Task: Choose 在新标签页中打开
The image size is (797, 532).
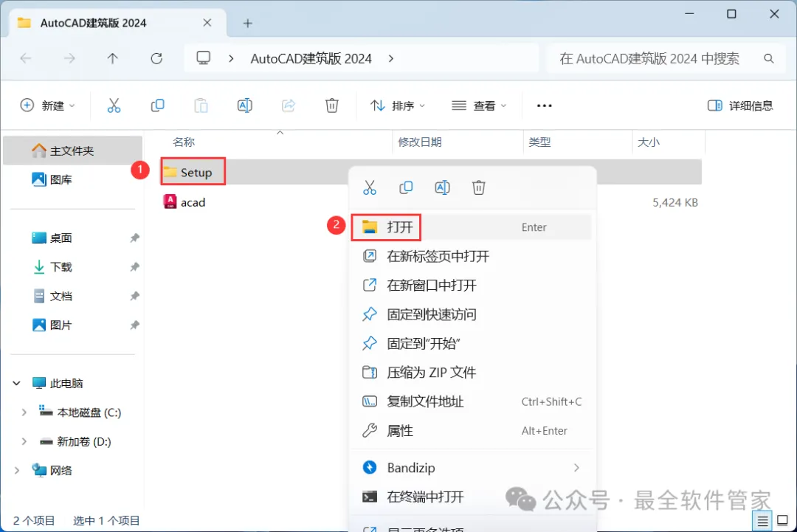Action: (x=471, y=256)
